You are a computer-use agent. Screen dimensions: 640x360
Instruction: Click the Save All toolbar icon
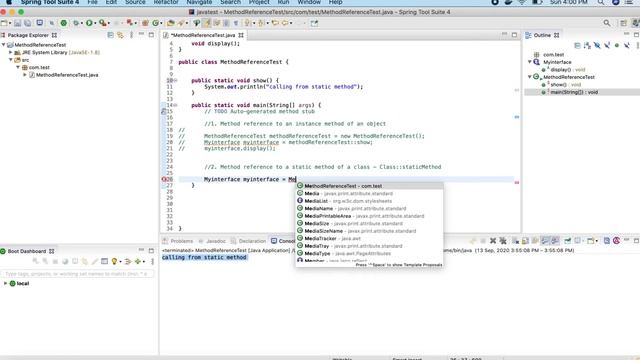[27, 23]
